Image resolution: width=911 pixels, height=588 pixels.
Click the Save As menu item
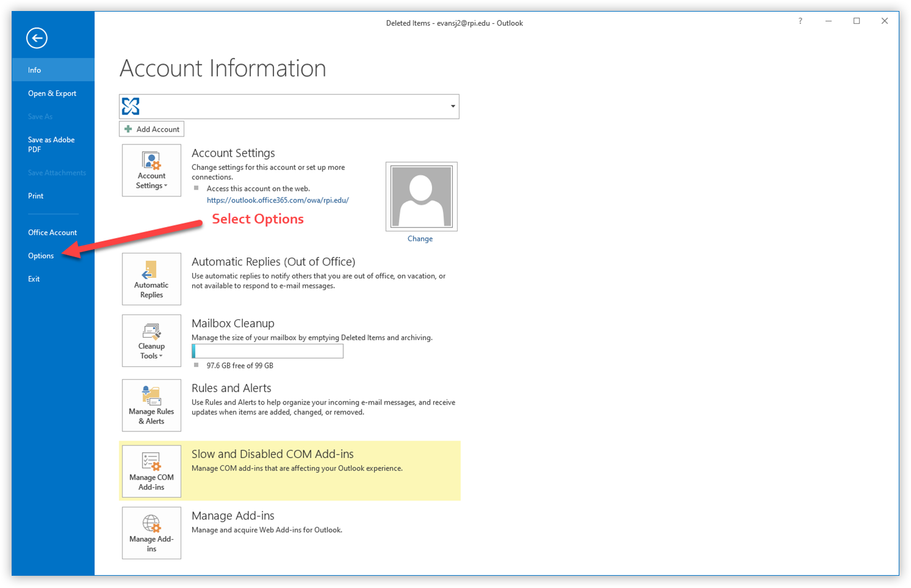pyautogui.click(x=40, y=116)
